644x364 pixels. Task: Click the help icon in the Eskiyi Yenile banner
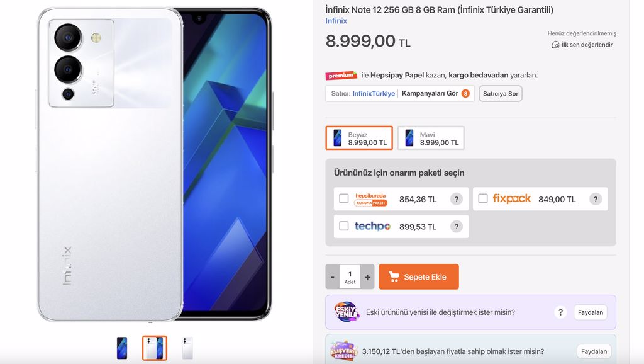pos(560,312)
